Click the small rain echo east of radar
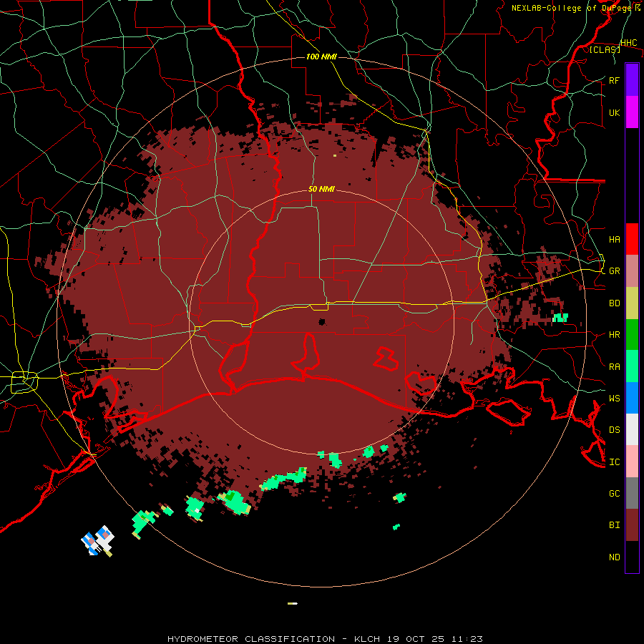The width and height of the screenshot is (644, 644). click(x=560, y=318)
